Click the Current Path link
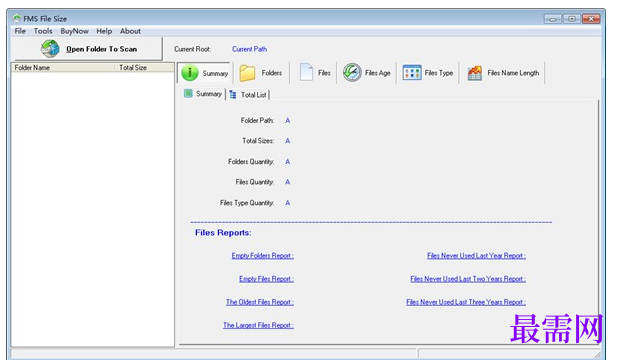The width and height of the screenshot is (622, 360). pos(250,49)
